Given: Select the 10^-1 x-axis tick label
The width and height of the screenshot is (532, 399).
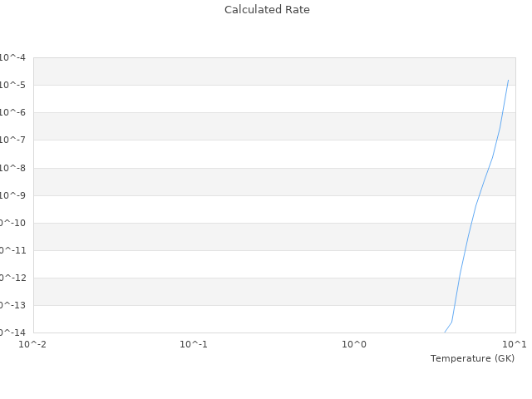Looking at the screenshot, I should pyautogui.click(x=194, y=343).
